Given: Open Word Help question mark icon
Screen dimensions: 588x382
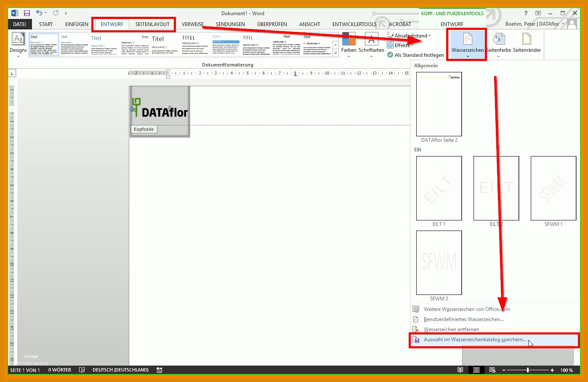Looking at the screenshot, I should tap(526, 13).
